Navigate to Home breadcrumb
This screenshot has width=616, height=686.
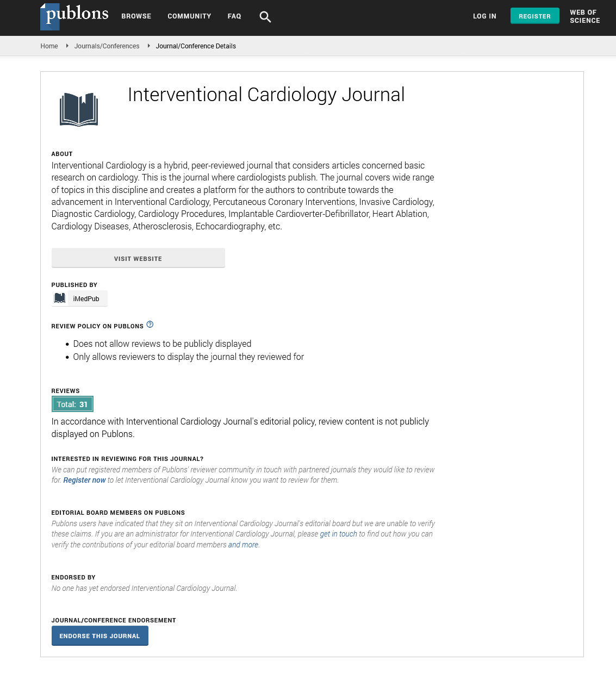(x=49, y=46)
